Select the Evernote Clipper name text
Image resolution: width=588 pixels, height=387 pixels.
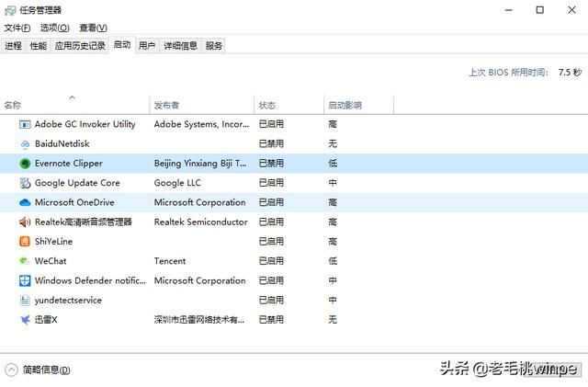69,164
